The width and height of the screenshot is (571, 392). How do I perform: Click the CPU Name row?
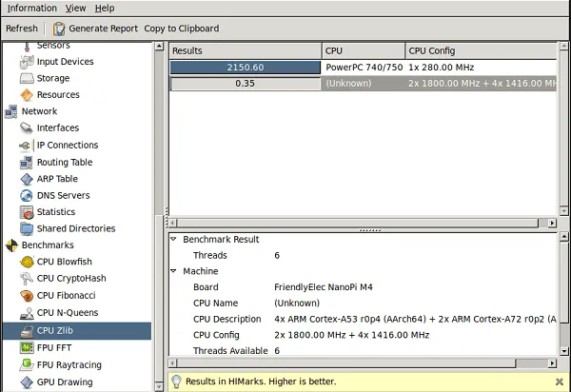364,303
